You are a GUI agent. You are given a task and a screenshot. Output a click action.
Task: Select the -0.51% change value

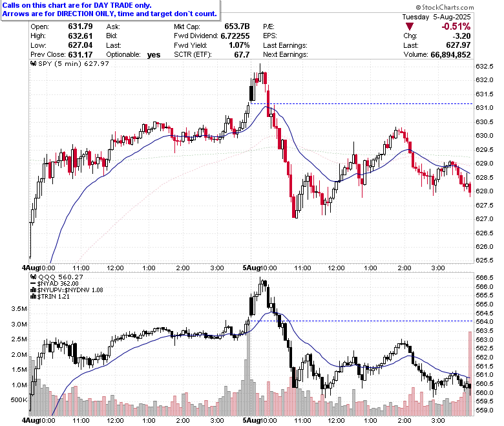pos(456,27)
